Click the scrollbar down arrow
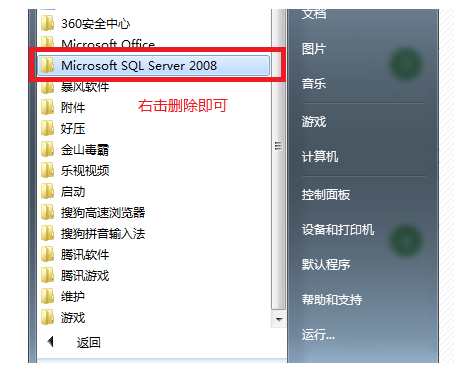454x371 pixels. 279,319
